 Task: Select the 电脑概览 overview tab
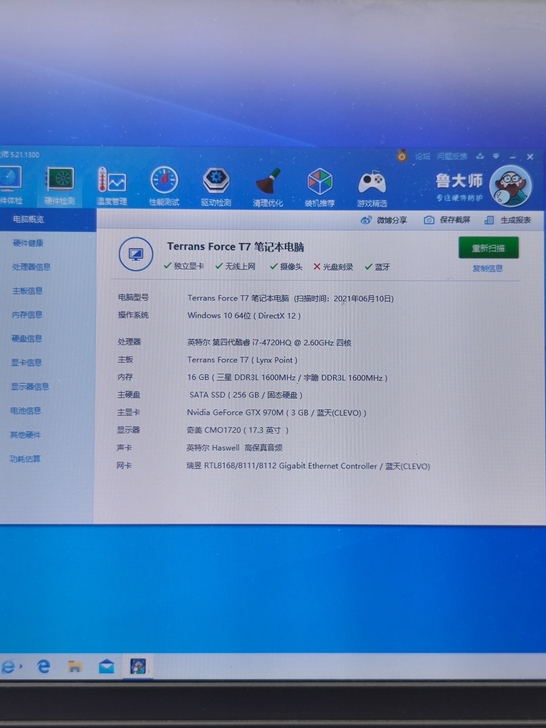(x=28, y=219)
